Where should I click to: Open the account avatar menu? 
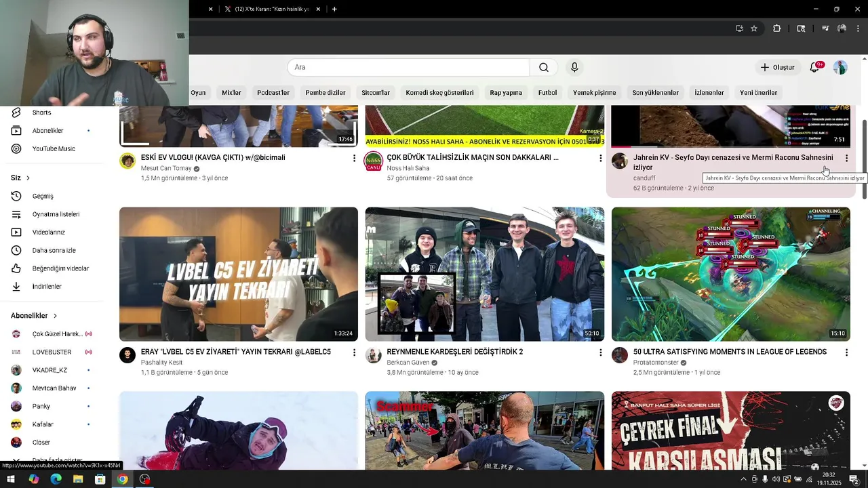pyautogui.click(x=840, y=67)
